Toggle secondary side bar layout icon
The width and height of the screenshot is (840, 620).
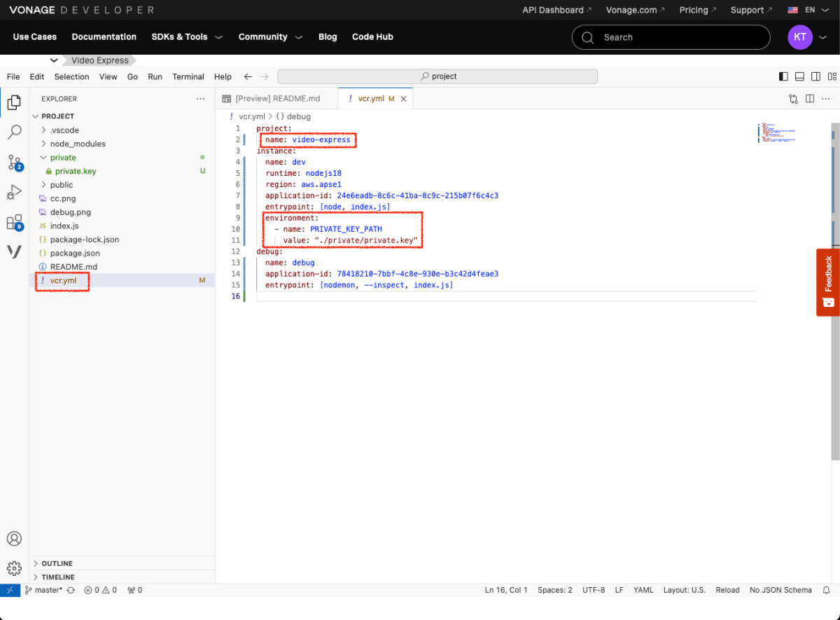point(815,76)
